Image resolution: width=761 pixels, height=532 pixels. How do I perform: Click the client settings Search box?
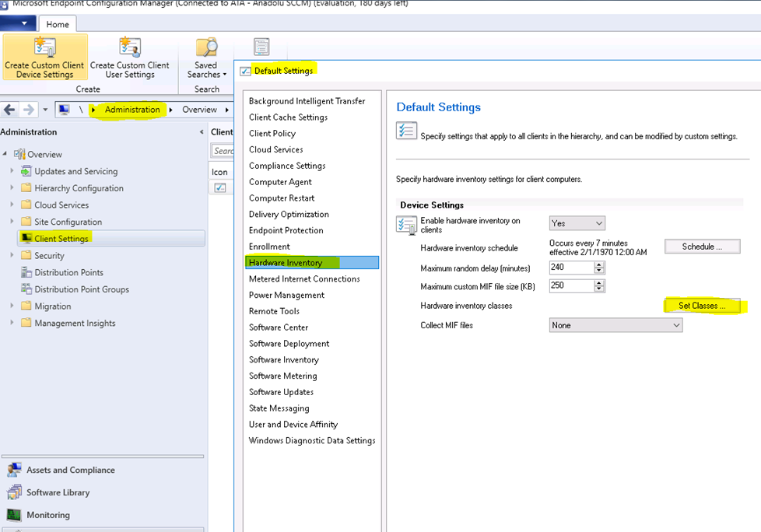point(223,151)
